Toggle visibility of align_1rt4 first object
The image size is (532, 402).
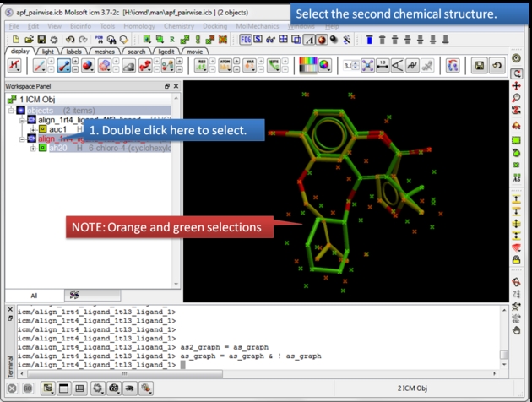[x=31, y=120]
